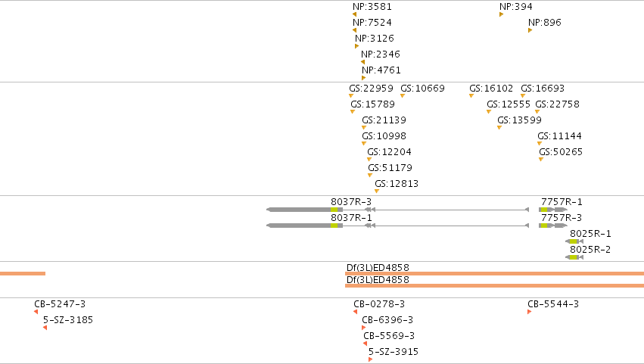Viewport: 644px width, 364px height.
Task: Click the GS:12555 insertion label
Action: coord(509,104)
